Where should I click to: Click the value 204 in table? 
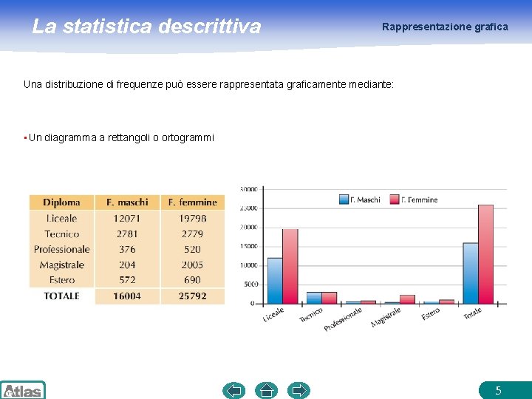(x=127, y=265)
